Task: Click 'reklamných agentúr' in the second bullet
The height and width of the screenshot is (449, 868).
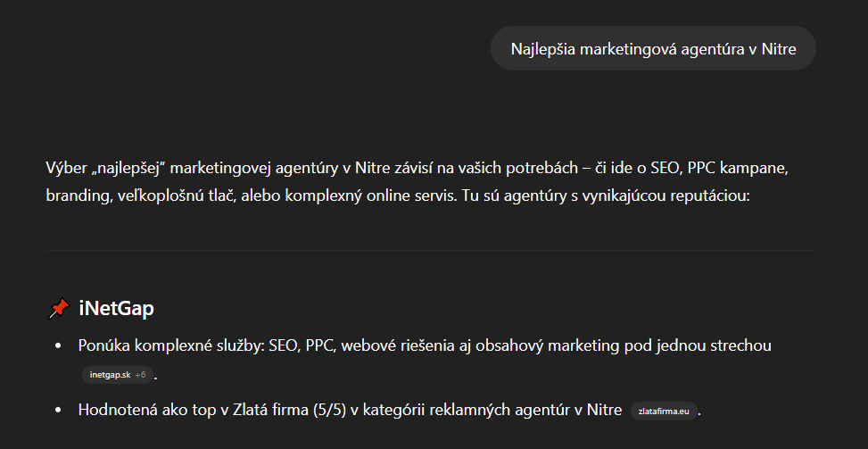Action: tap(500, 411)
